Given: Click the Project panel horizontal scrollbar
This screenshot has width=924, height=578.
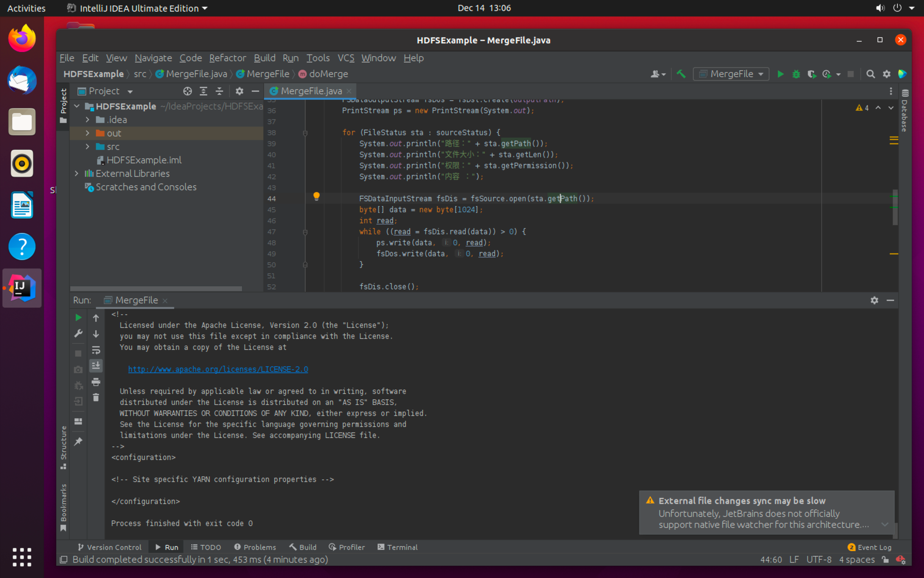Looking at the screenshot, I should click(156, 289).
